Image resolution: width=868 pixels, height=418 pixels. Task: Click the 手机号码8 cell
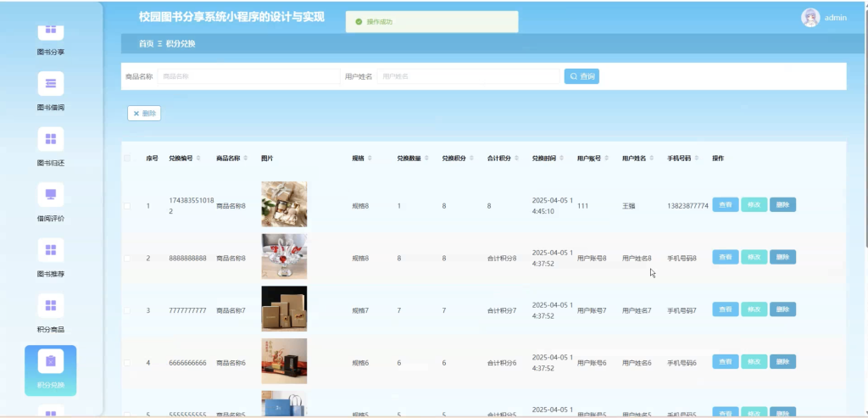pos(682,258)
